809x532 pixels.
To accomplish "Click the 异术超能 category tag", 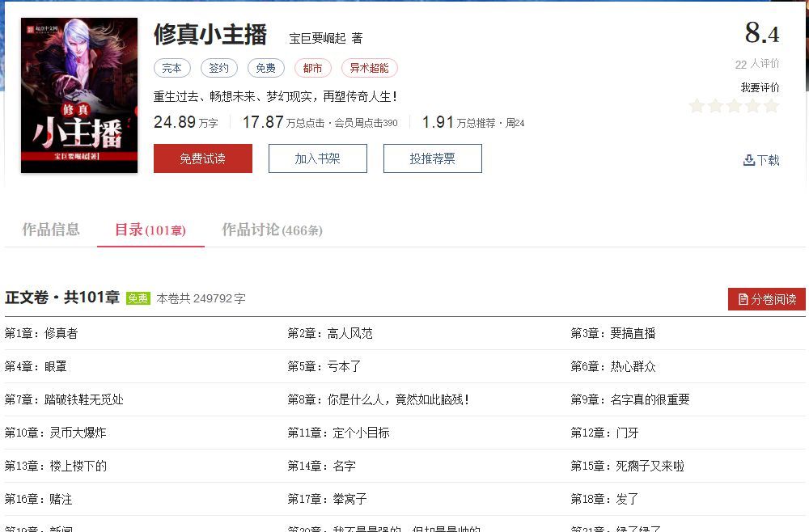I will 370,68.
